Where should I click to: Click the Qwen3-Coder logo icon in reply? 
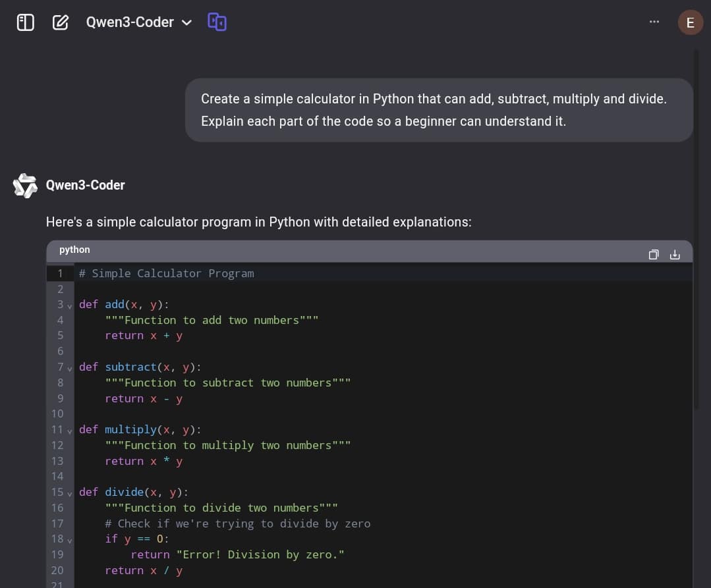(25, 185)
